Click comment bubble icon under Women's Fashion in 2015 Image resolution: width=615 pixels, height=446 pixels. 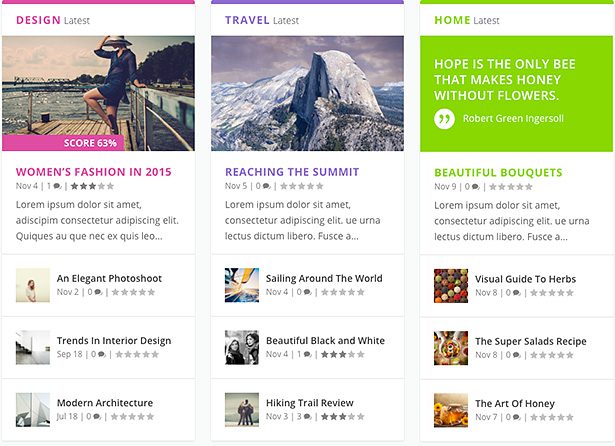point(57,186)
